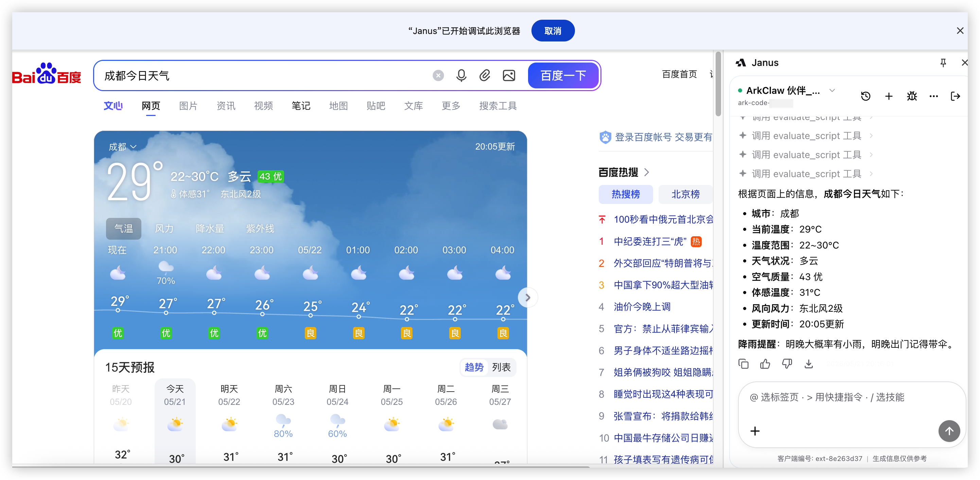Click the 百度一下 search button
Screen dimensions: 980x480
[x=563, y=75]
